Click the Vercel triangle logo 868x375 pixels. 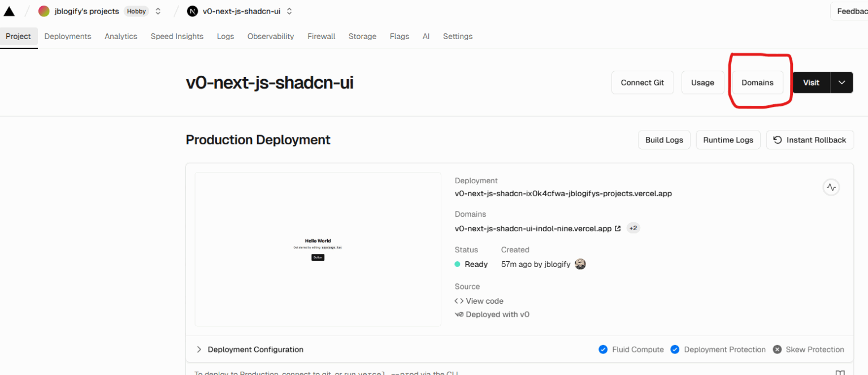[x=9, y=11]
